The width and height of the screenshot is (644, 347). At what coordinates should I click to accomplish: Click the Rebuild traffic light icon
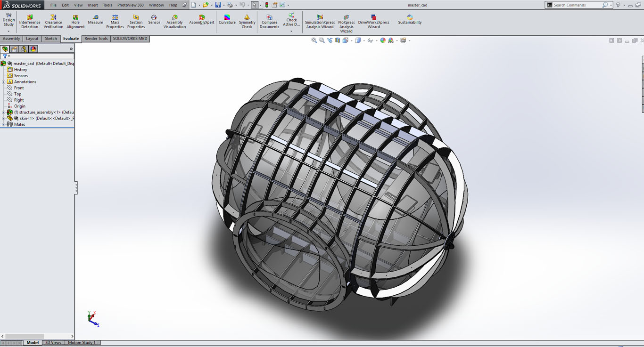click(x=267, y=5)
